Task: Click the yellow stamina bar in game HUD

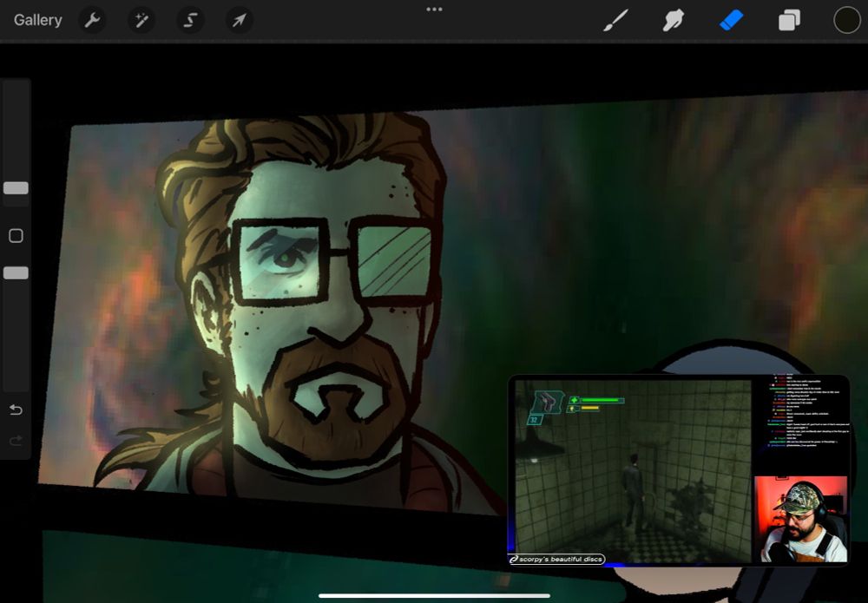Action: coord(589,409)
